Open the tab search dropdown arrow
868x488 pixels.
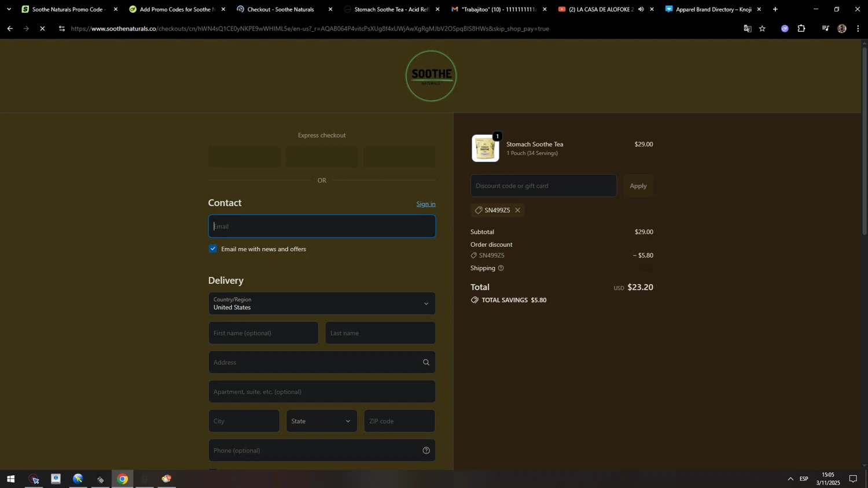tap(9, 9)
